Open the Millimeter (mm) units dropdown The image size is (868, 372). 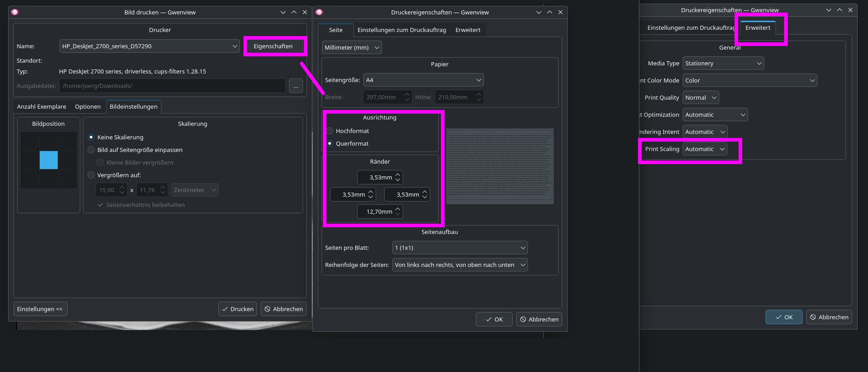point(352,47)
